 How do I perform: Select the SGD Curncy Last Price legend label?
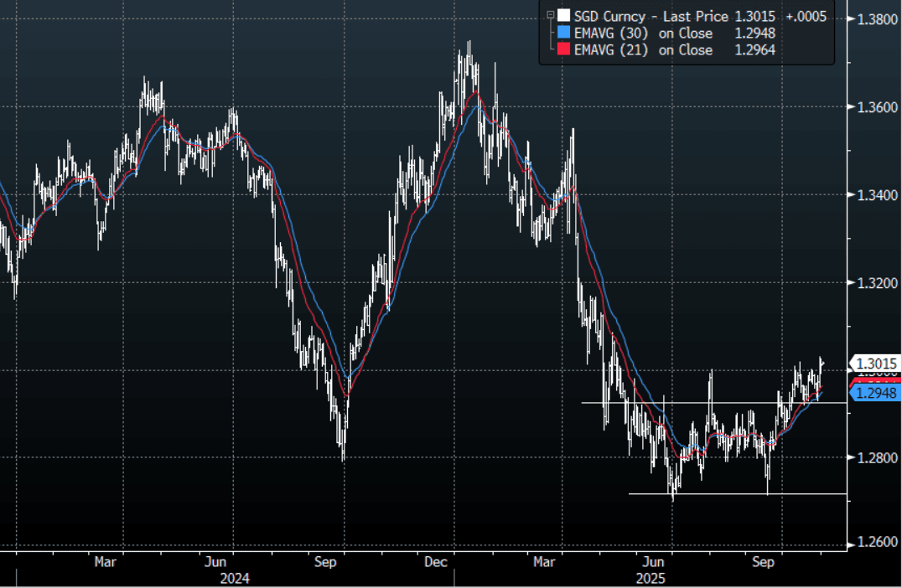click(651, 15)
